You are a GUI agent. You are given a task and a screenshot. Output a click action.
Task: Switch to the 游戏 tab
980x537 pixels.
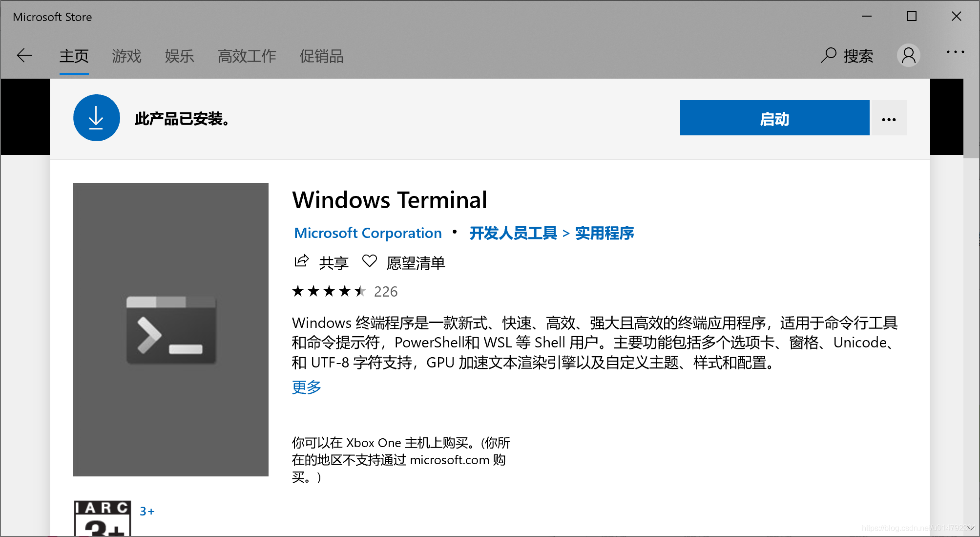(126, 56)
